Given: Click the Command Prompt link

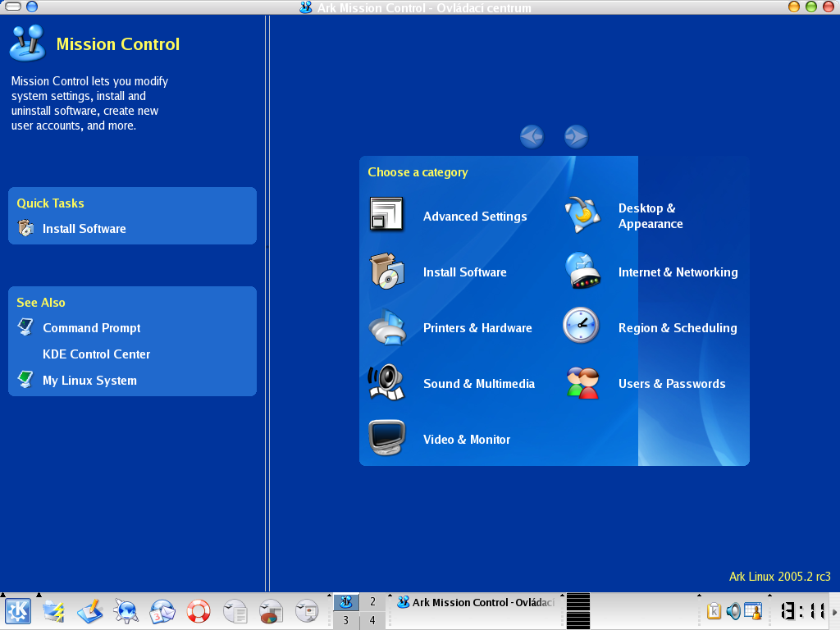Looking at the screenshot, I should point(92,328).
